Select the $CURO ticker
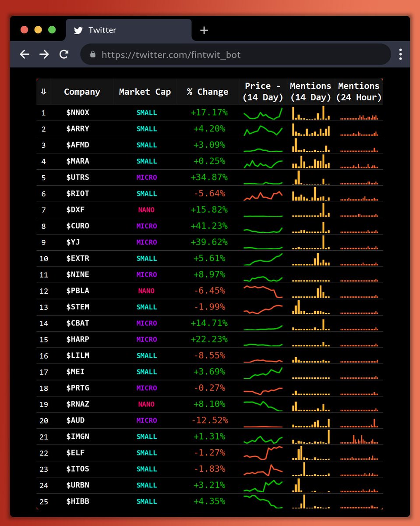Viewport: 420px width, 526px height. click(x=78, y=226)
